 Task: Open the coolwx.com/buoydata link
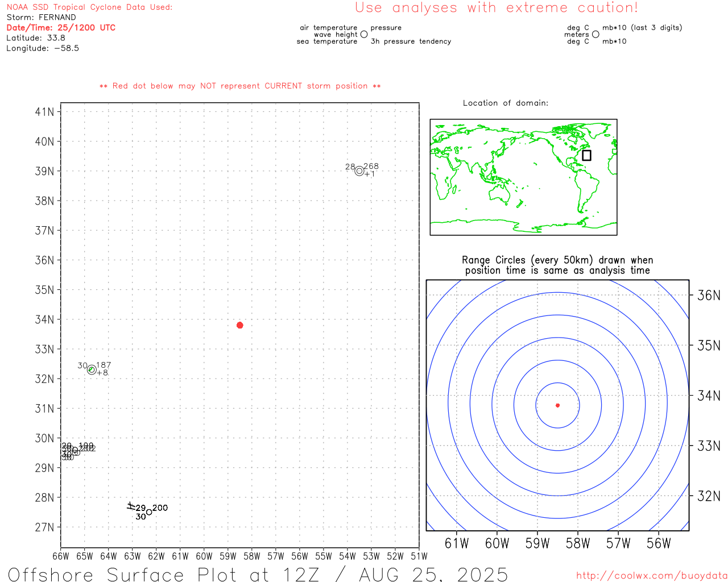(x=652, y=576)
